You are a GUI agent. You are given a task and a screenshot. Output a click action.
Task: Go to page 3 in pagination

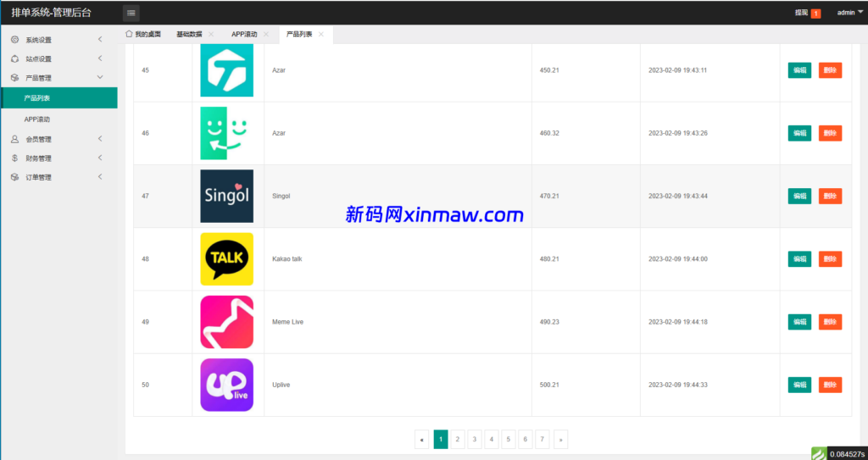click(x=475, y=440)
